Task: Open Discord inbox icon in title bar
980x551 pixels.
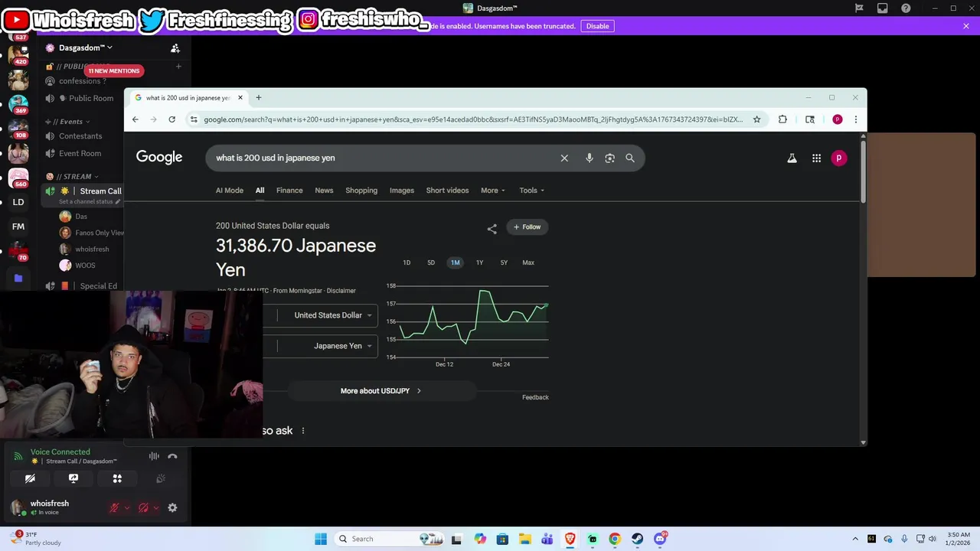Action: tap(883, 8)
